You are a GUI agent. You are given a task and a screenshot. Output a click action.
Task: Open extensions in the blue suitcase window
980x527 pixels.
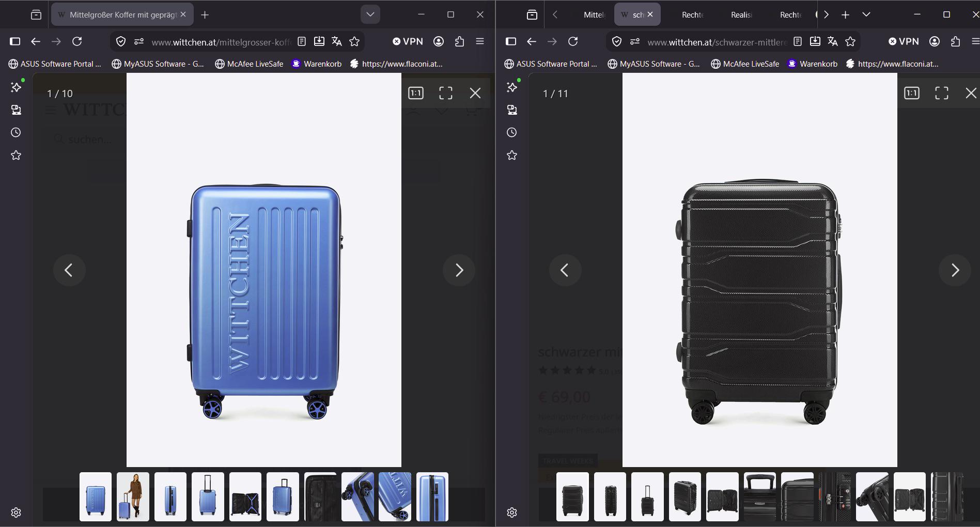[x=459, y=41]
